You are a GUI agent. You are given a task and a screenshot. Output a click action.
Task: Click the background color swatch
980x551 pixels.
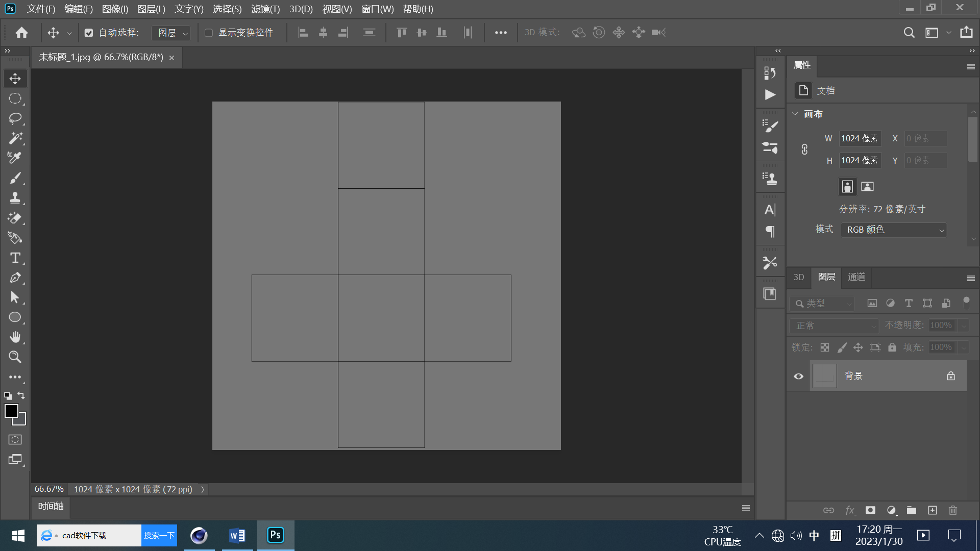tap(21, 420)
